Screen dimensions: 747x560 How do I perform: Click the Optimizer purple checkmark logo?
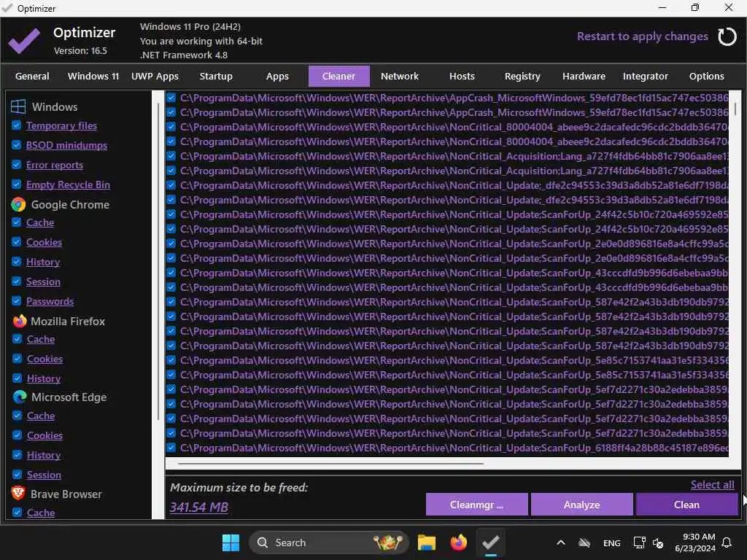point(24,41)
